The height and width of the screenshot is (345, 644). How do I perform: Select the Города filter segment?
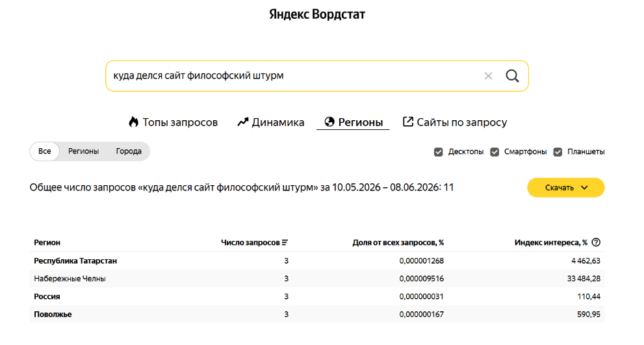129,151
